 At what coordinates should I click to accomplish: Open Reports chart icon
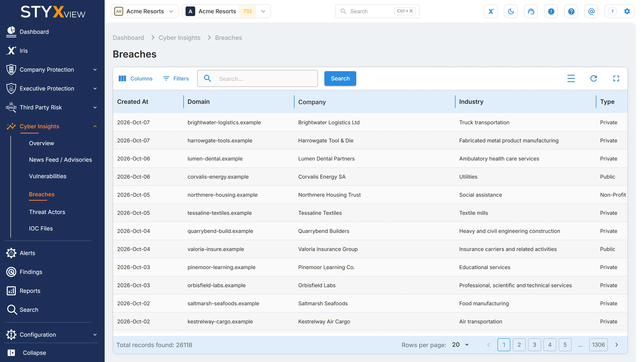[x=11, y=291]
